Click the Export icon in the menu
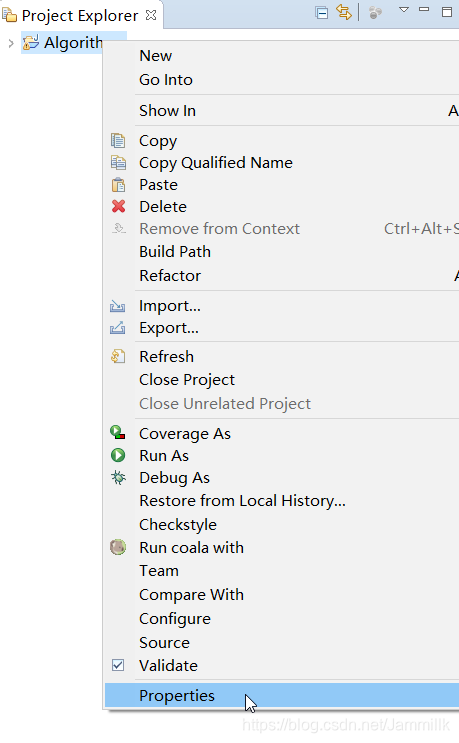 click(117, 328)
